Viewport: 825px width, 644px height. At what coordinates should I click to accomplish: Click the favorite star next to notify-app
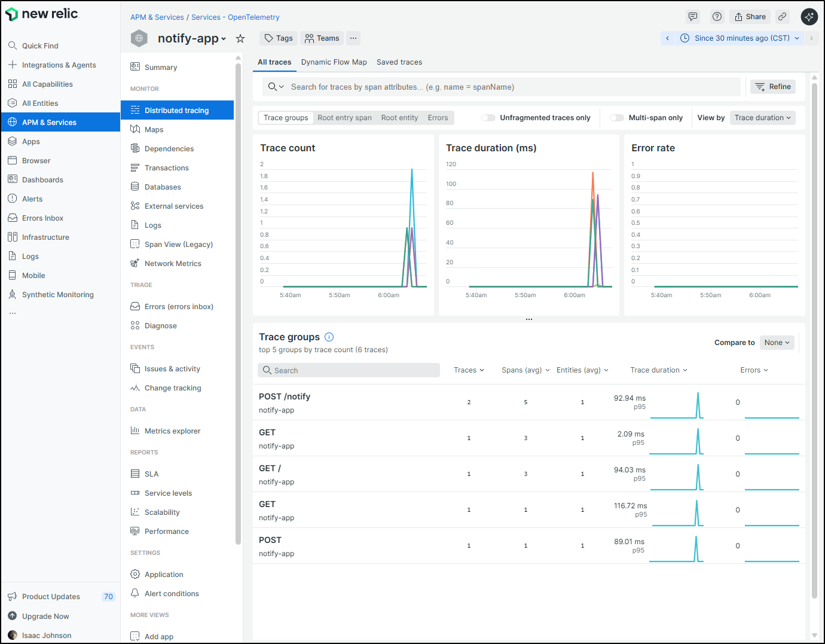point(240,39)
